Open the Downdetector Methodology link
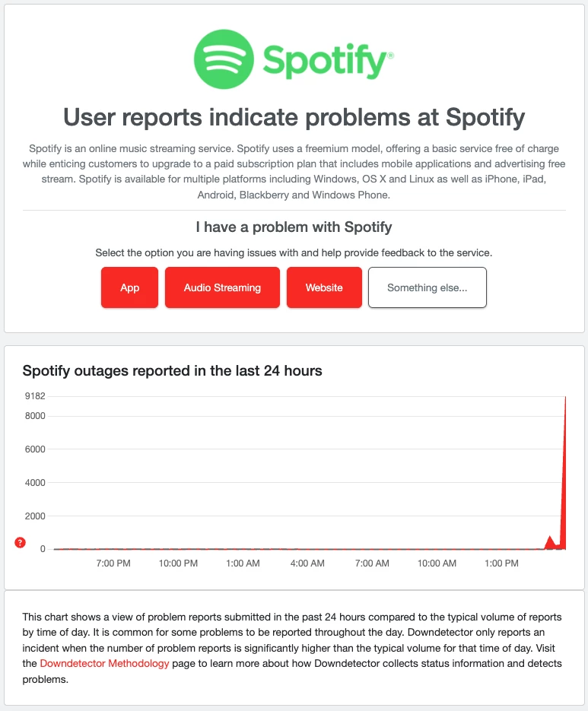Viewport: 588px width, 711px height. click(104, 664)
